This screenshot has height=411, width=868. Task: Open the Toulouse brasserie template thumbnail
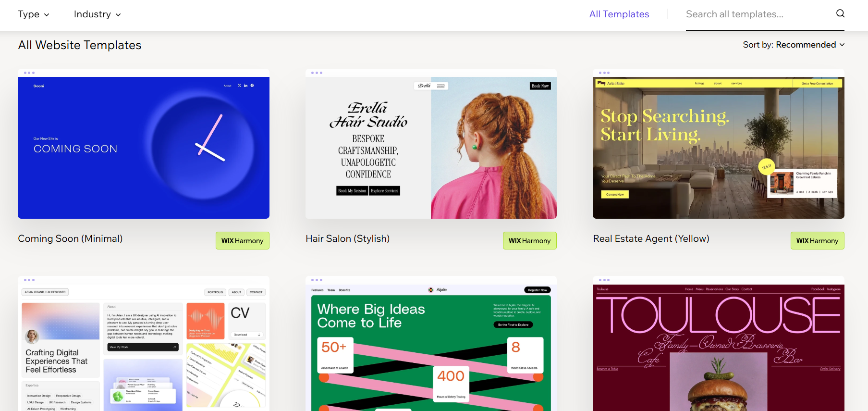click(x=719, y=344)
